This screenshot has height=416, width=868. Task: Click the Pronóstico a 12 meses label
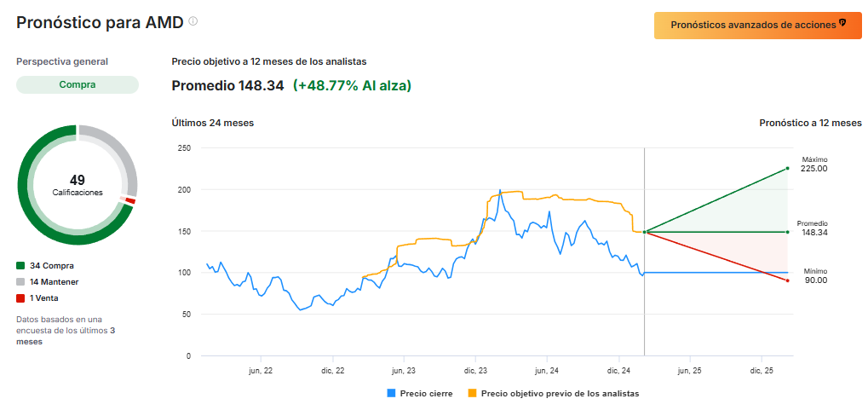tap(810, 123)
